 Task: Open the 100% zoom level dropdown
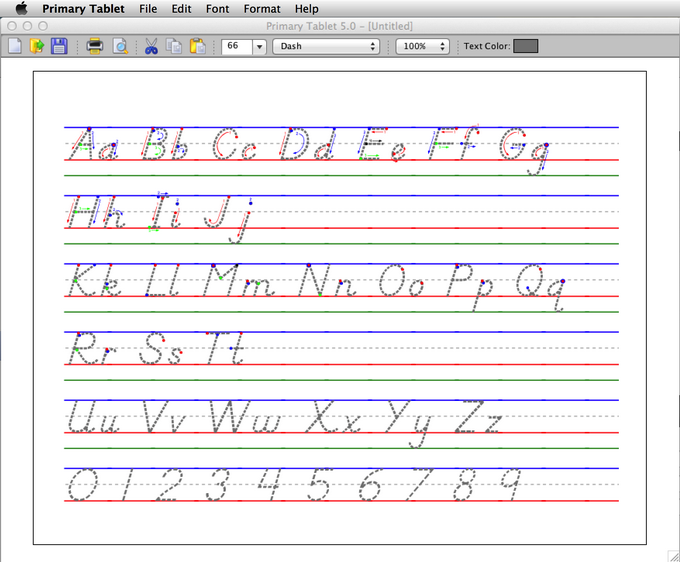tap(422, 46)
